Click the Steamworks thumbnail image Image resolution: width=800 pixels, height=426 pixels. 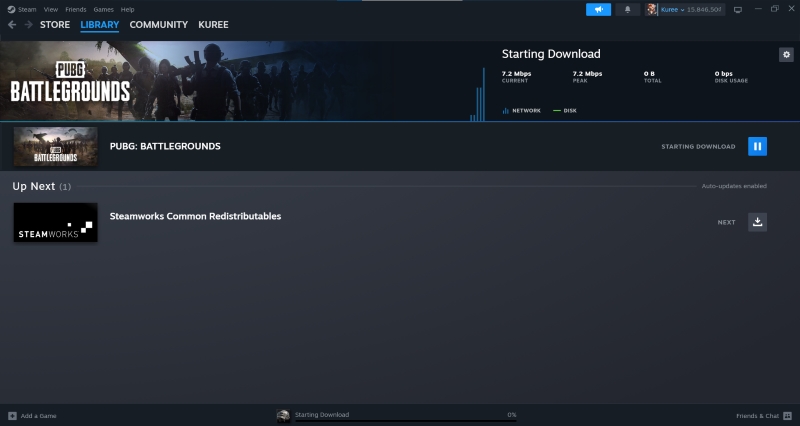click(55, 222)
